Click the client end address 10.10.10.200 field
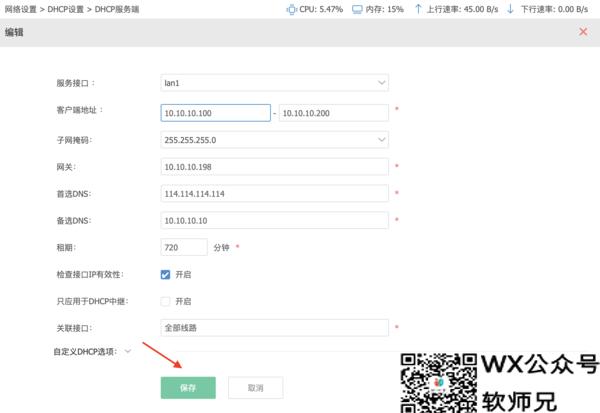Viewport: 600px width, 413px height. (x=333, y=113)
